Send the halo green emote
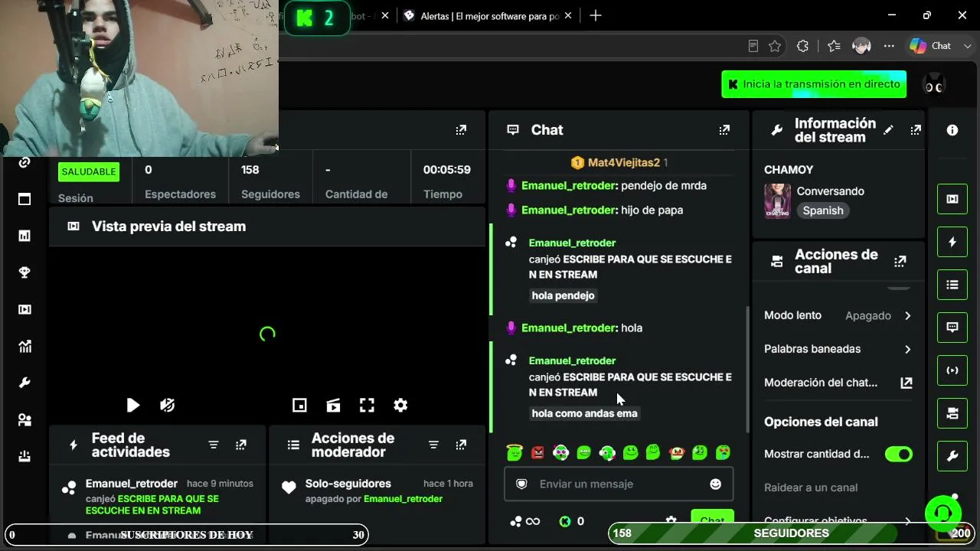The height and width of the screenshot is (551, 980). coord(514,453)
